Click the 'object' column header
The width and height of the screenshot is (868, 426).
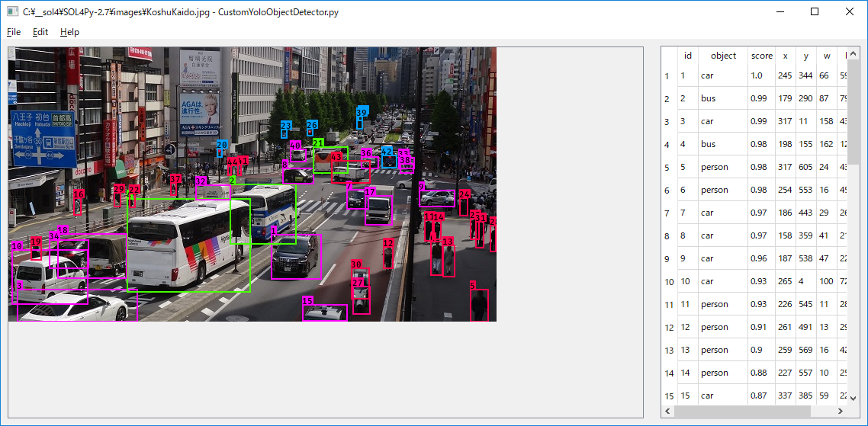point(723,56)
